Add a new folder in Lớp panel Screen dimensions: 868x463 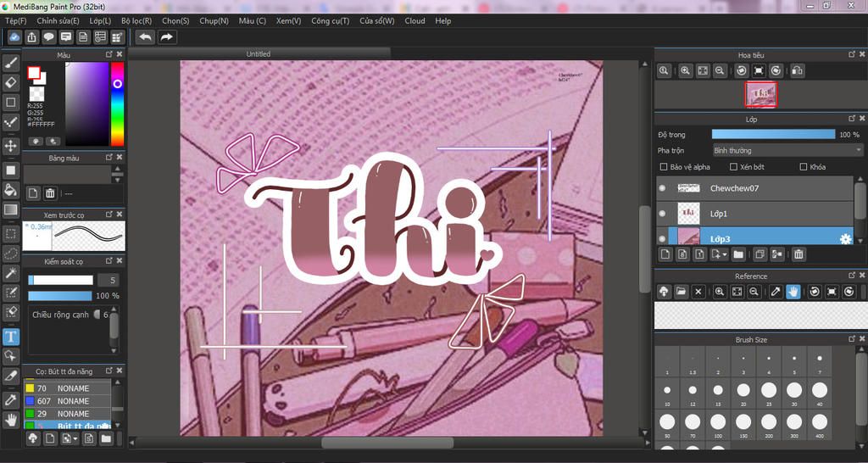tap(738, 254)
